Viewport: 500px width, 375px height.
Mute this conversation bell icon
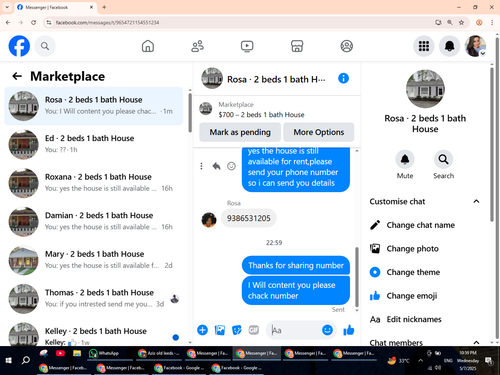[405, 160]
